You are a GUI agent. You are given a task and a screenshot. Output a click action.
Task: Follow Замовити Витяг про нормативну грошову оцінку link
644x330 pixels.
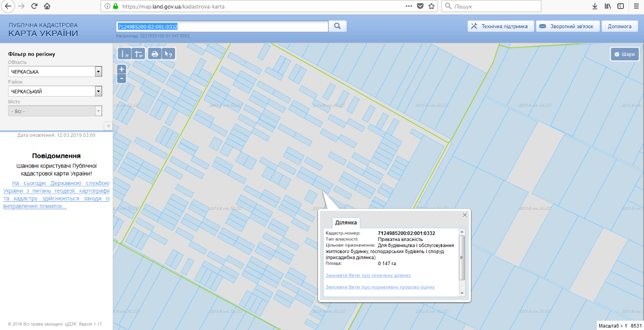tap(380, 287)
